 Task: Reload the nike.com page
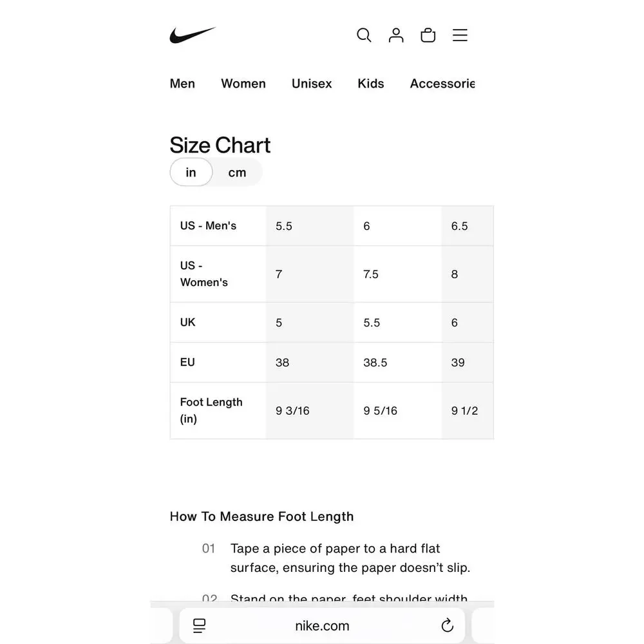pos(447,625)
